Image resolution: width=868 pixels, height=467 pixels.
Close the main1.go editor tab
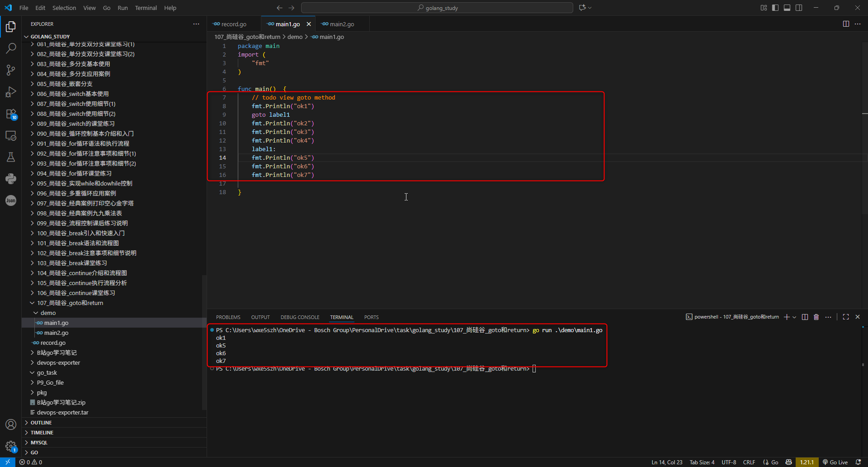point(309,24)
